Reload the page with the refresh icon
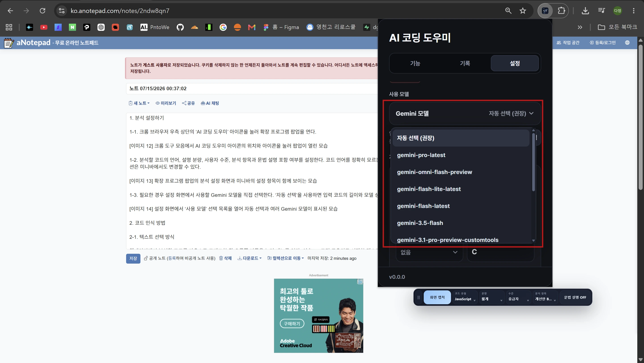 point(43,11)
